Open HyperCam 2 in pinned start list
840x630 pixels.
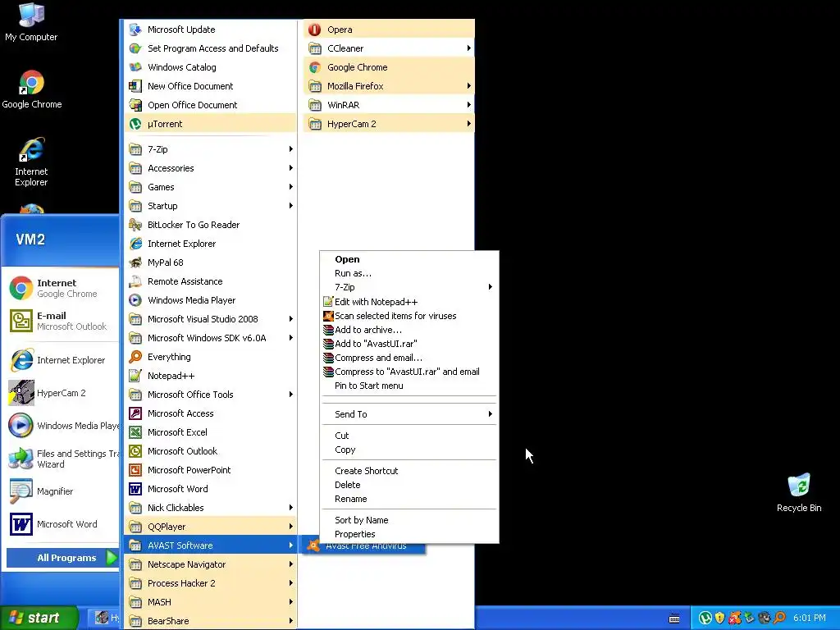[x=61, y=393]
